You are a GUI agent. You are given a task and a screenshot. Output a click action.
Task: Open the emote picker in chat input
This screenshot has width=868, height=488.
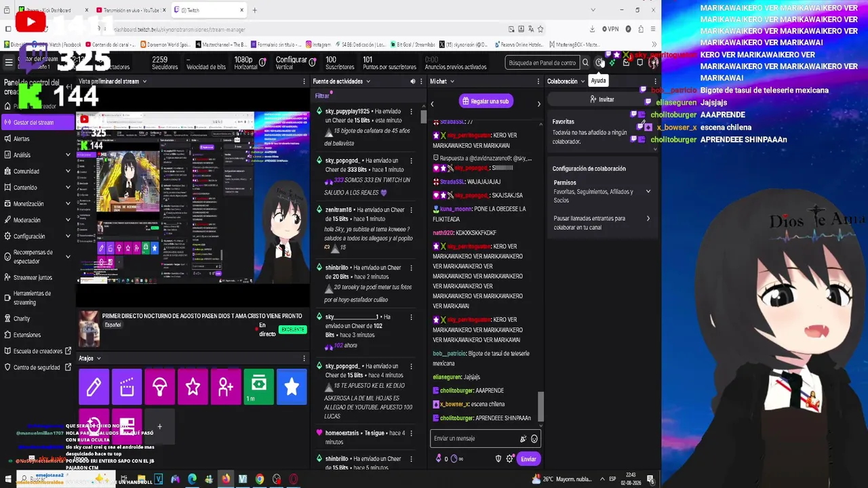pos(534,439)
